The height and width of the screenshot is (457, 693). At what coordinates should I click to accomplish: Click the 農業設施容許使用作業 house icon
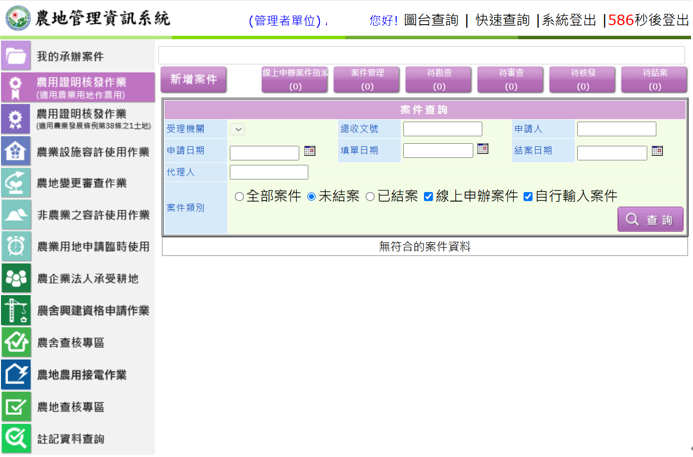point(17,151)
